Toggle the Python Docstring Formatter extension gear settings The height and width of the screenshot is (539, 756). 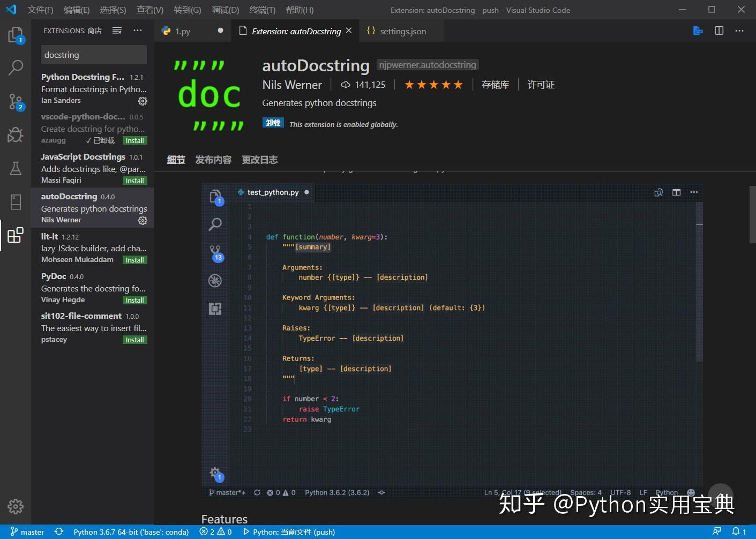[143, 101]
